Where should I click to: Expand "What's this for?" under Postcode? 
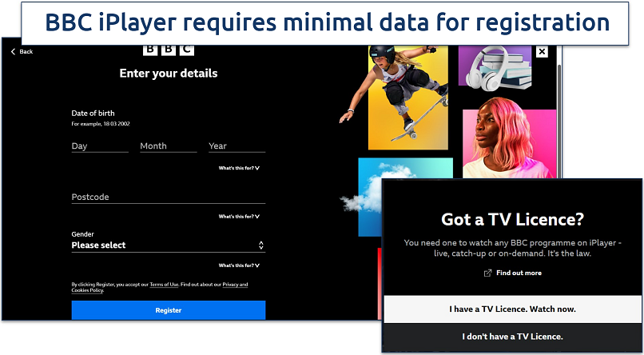tap(239, 217)
